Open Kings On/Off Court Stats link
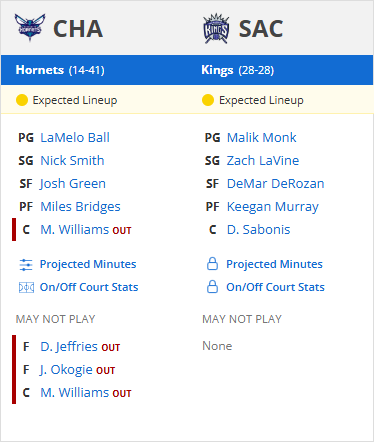The width and height of the screenshot is (374, 442). [x=275, y=287]
